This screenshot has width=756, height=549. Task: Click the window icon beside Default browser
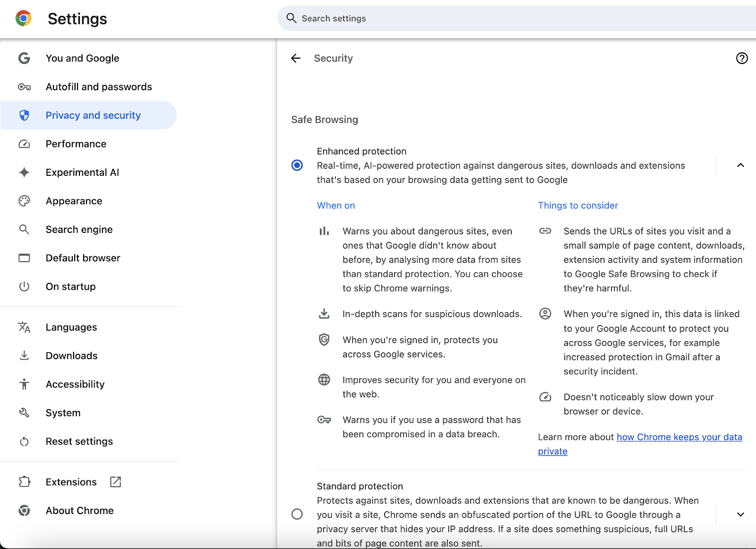coord(24,258)
